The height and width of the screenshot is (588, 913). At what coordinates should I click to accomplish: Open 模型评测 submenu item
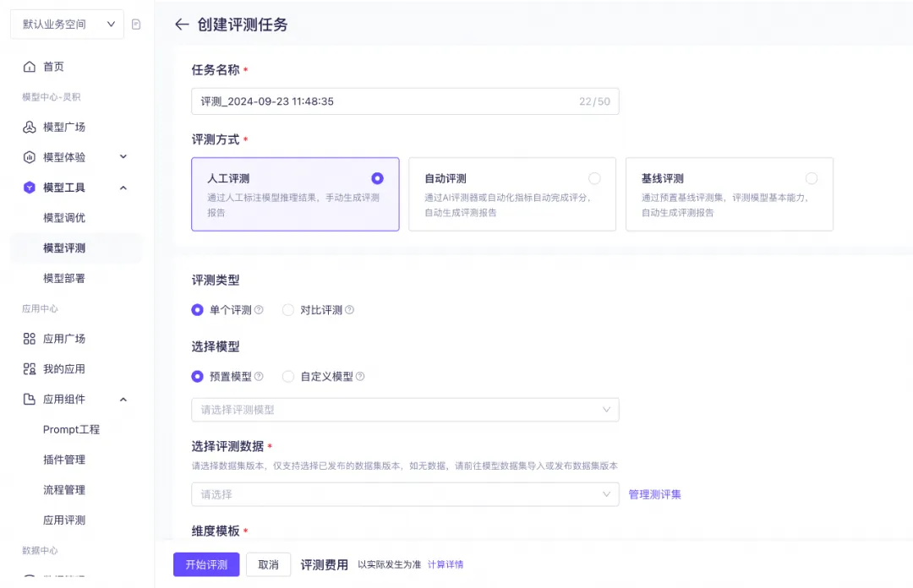click(64, 248)
